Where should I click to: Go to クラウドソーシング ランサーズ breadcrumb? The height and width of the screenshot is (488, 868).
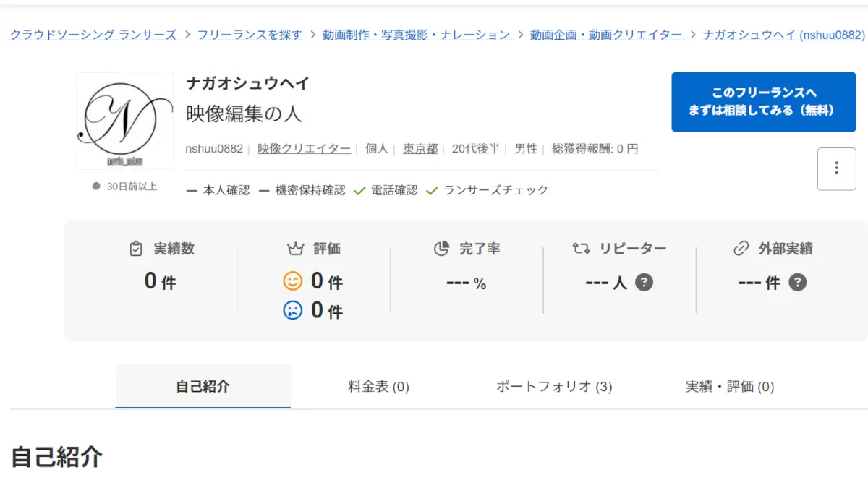pyautogui.click(x=94, y=35)
